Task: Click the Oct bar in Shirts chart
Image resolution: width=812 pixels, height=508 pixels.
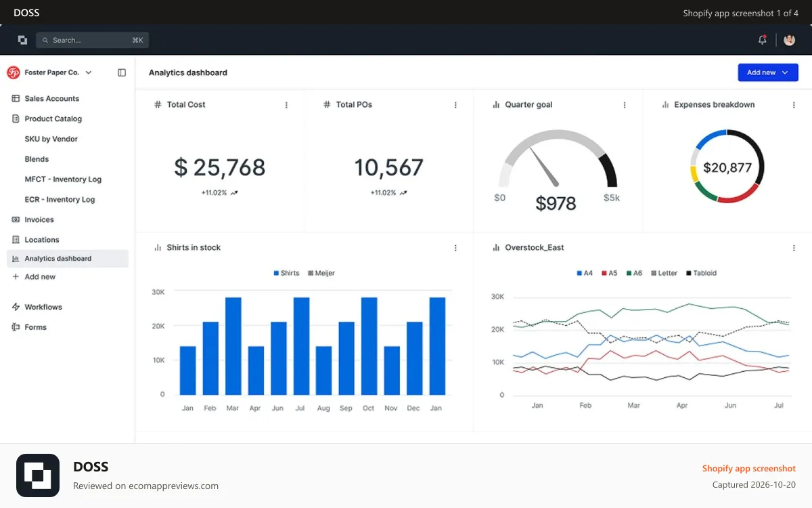Action: tap(369, 346)
